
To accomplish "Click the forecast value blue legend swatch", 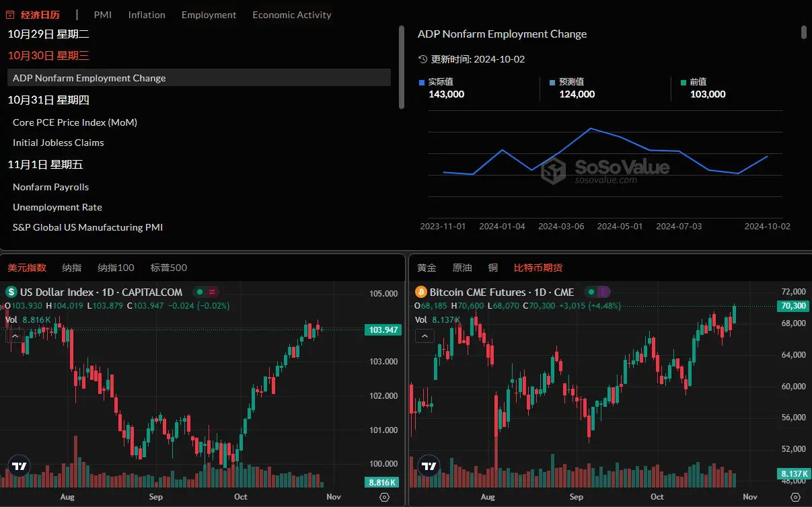I will pos(552,82).
